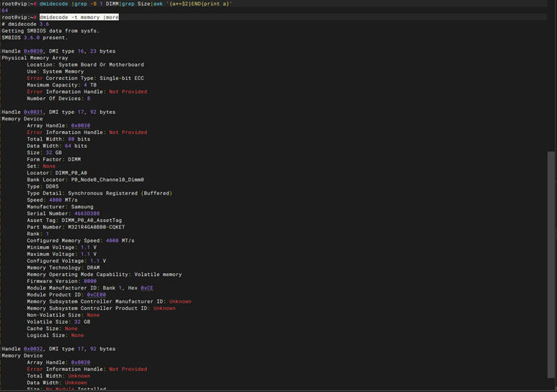Click 'Type Detail: Synchronous Registered (Buffered)' line
Viewport: 557px width, 392px height.
coord(99,193)
